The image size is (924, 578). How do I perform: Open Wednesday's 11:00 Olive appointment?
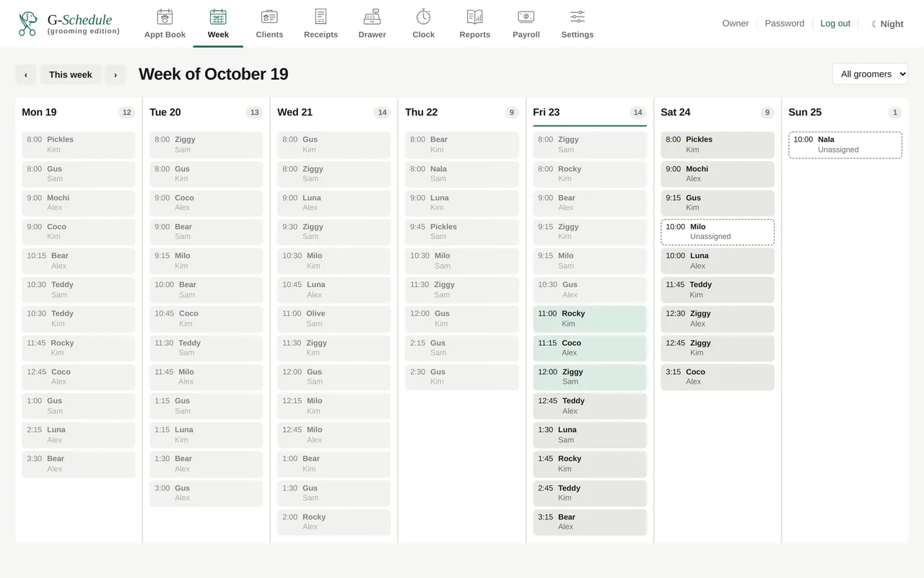[334, 319]
